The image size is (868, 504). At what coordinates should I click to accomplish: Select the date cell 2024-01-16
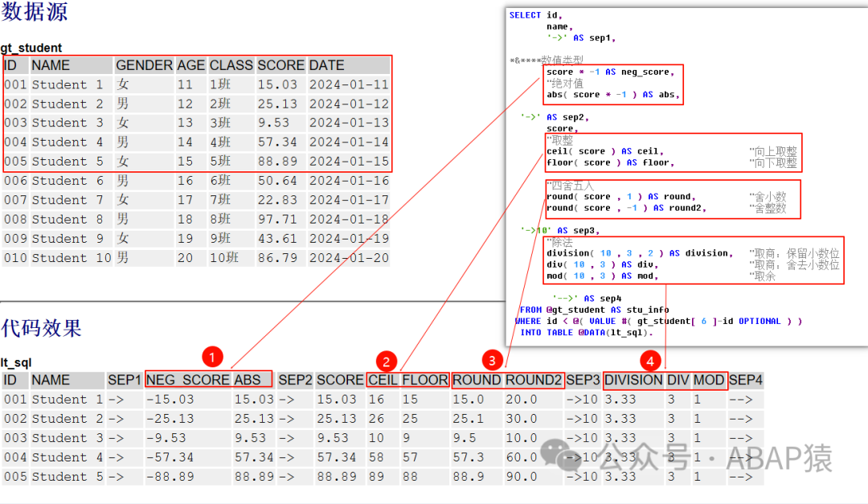coord(349,181)
